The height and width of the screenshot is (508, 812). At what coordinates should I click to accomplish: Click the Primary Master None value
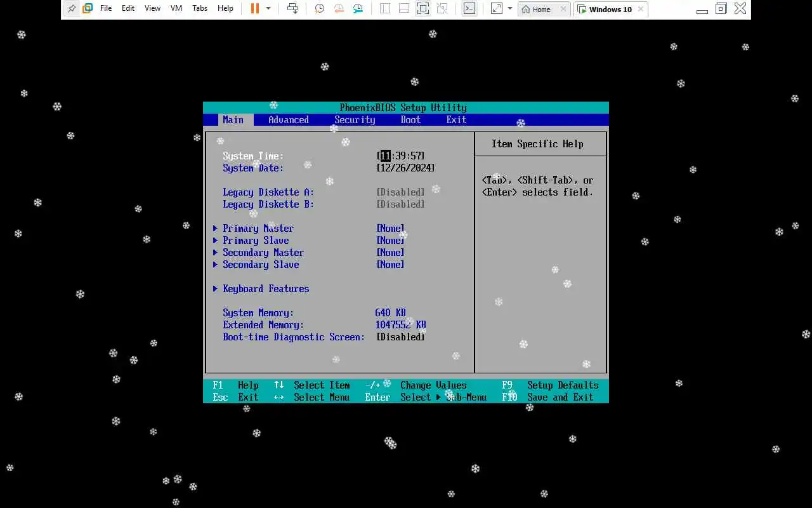(x=390, y=228)
